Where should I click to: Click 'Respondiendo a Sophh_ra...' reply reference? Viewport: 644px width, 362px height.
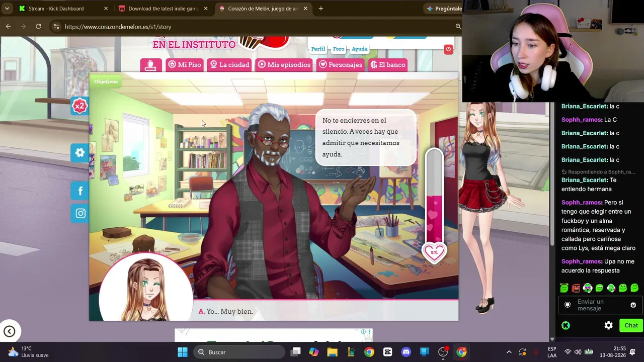tap(599, 172)
